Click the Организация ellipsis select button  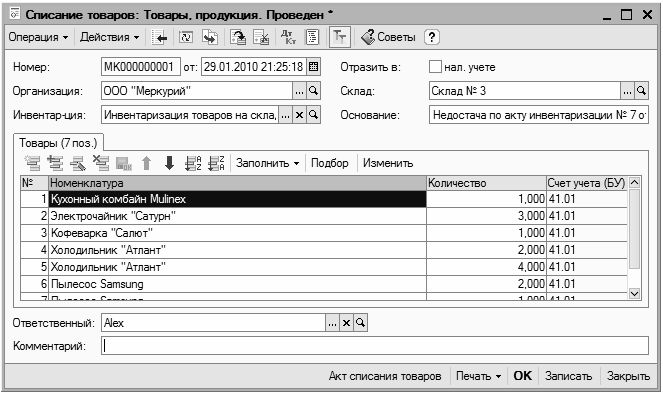pyautogui.click(x=299, y=91)
